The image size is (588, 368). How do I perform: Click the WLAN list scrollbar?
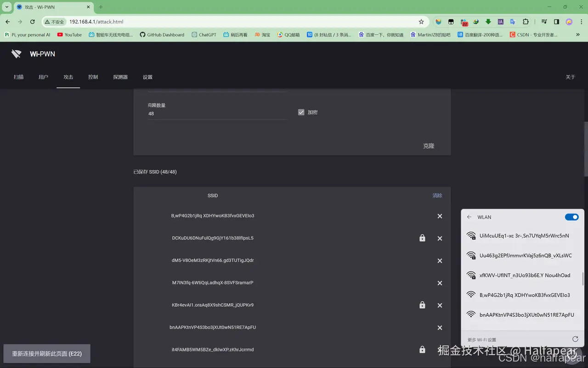(x=582, y=279)
